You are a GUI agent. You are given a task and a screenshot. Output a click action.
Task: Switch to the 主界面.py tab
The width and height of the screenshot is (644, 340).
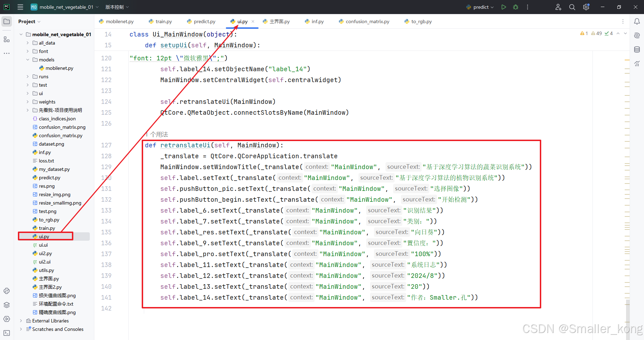pos(276,21)
